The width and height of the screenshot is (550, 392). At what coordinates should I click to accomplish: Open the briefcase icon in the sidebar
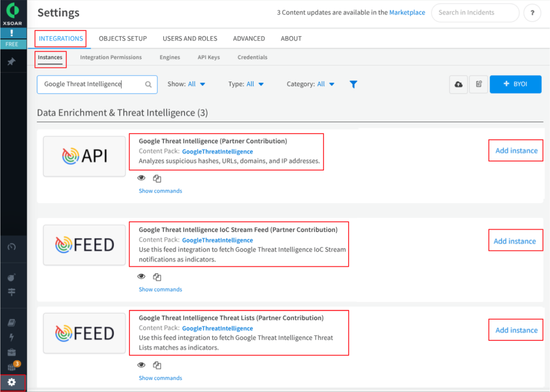click(x=11, y=352)
